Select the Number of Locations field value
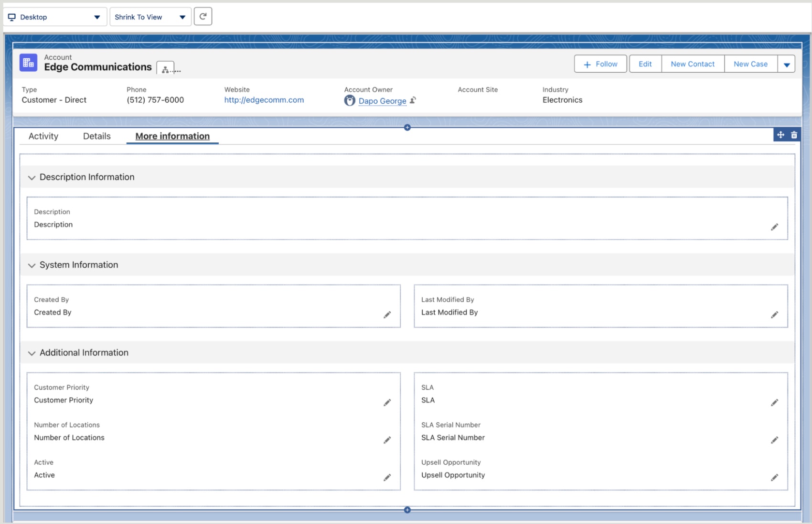Image resolution: width=812 pixels, height=524 pixels. 69,437
